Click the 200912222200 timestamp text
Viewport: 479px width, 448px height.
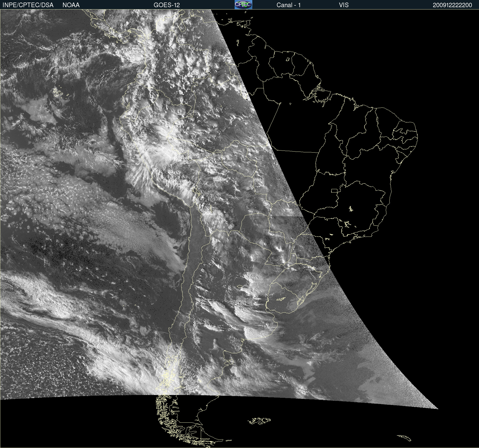[x=452, y=5]
